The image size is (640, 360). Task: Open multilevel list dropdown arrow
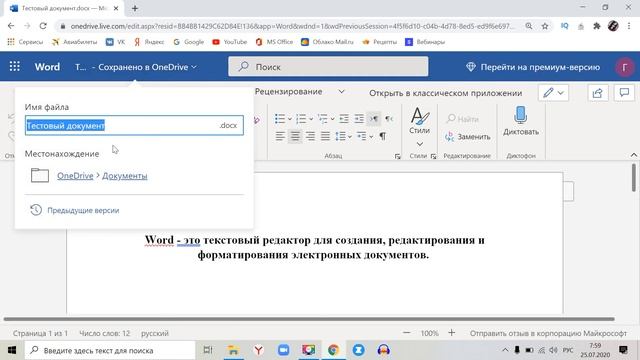point(332,119)
